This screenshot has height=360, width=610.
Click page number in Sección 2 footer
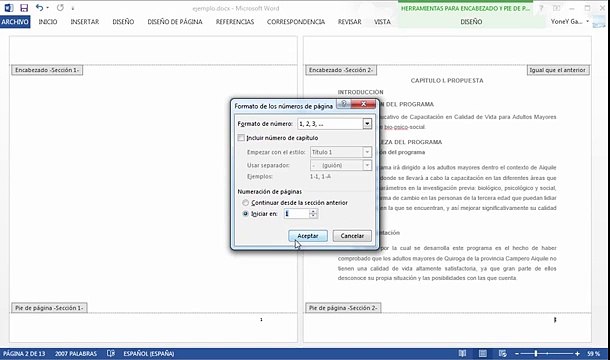555,320
